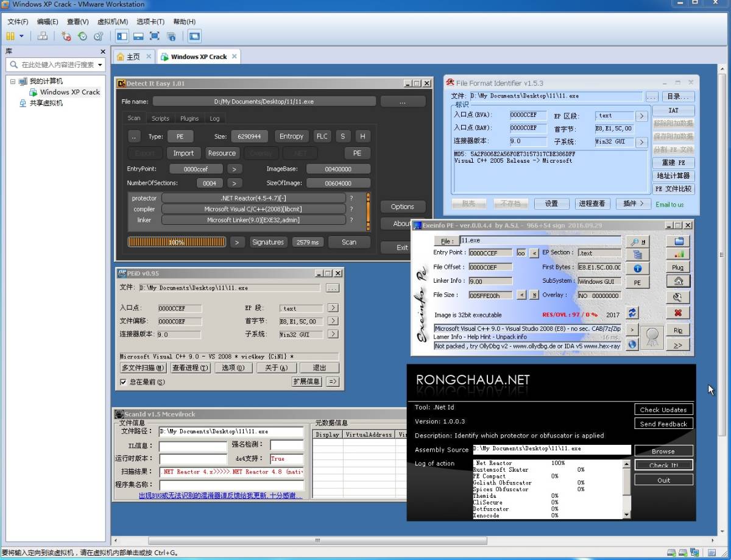Screen dimensions: 731x560
Task: Click Check It! in .Net Id
Action: [x=663, y=465]
